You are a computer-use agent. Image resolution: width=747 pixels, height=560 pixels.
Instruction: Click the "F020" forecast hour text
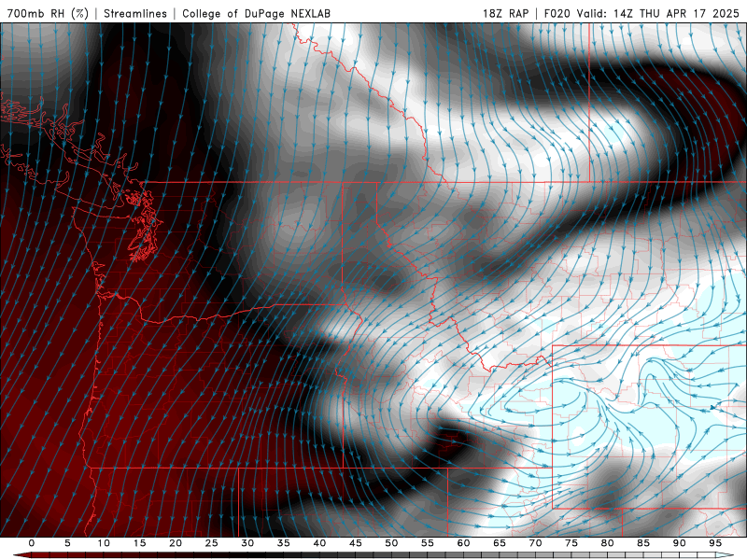click(557, 13)
